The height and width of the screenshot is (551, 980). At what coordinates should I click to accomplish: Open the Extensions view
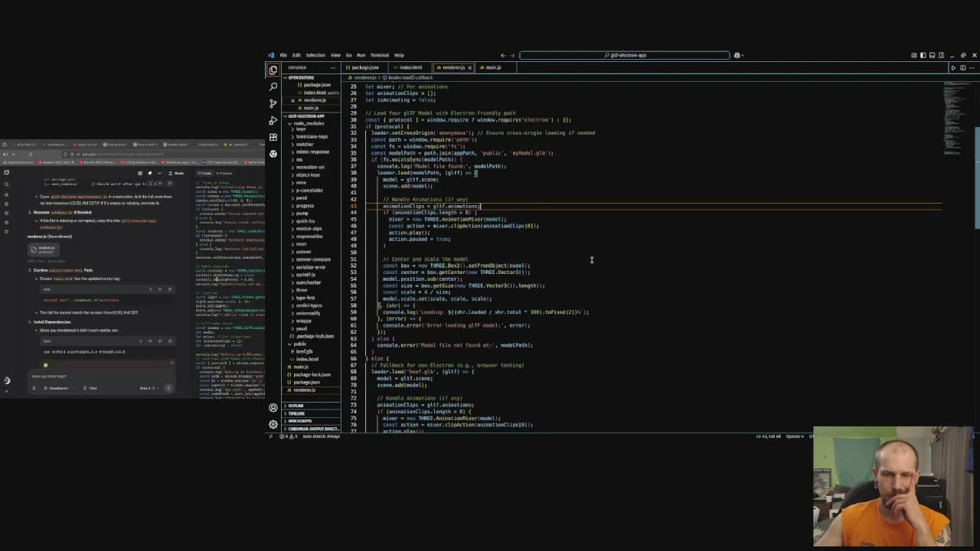(273, 137)
